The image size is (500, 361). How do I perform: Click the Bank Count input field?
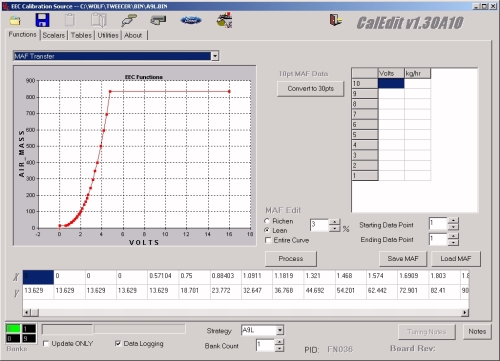click(x=265, y=345)
